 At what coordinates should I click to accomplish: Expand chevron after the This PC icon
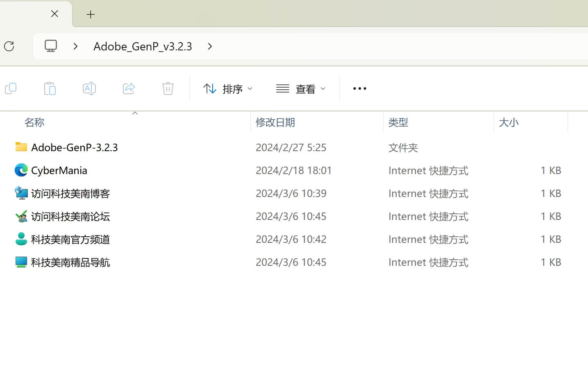point(75,46)
